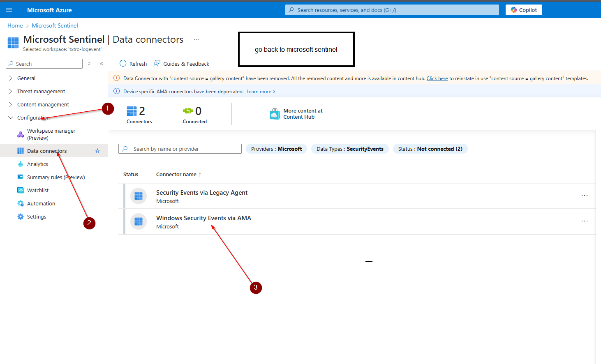Viewport: 601px width, 364px height.
Task: Collapse the Configuration section
Action: click(x=11, y=117)
